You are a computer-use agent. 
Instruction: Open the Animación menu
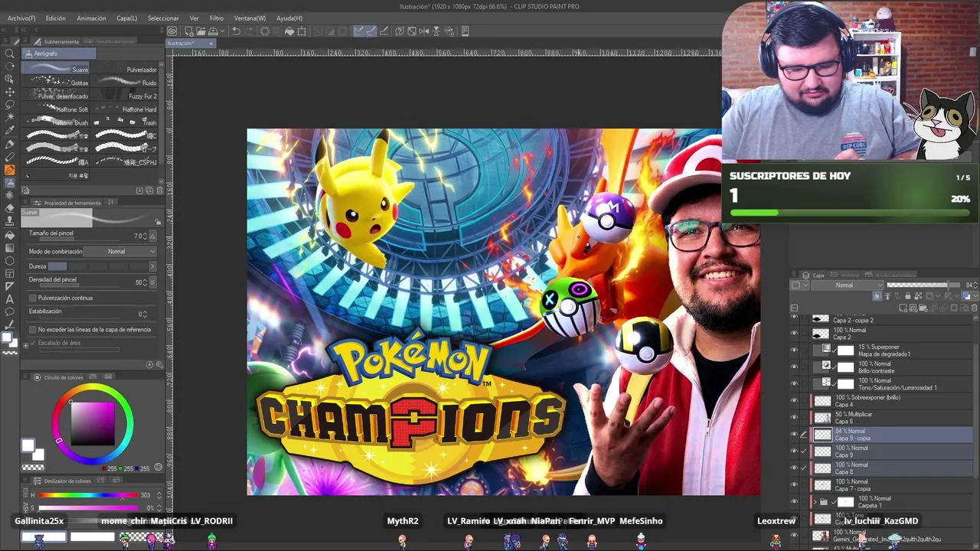(92, 18)
